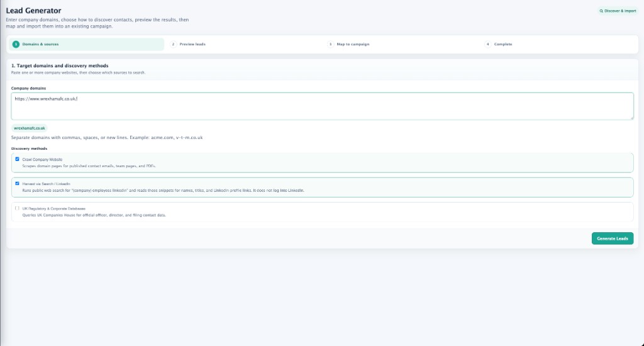Click the 'Runs public web search' description

point(163,191)
